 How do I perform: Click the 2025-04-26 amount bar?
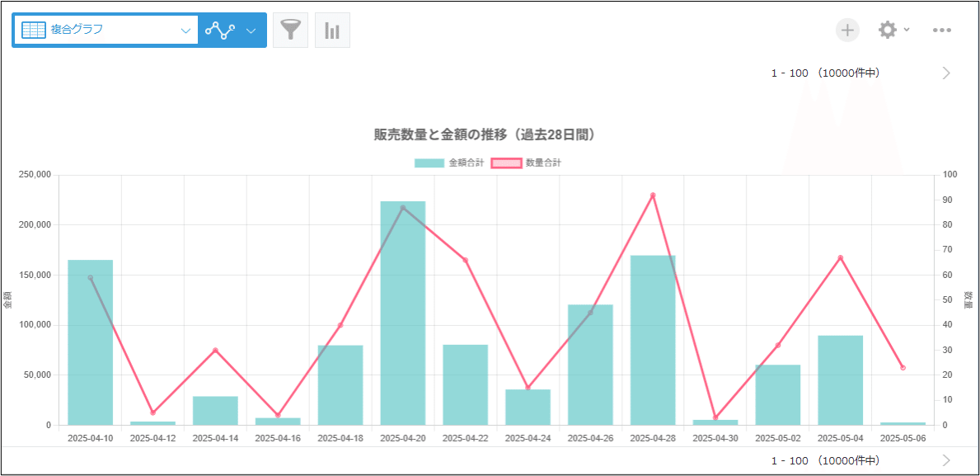(590, 365)
